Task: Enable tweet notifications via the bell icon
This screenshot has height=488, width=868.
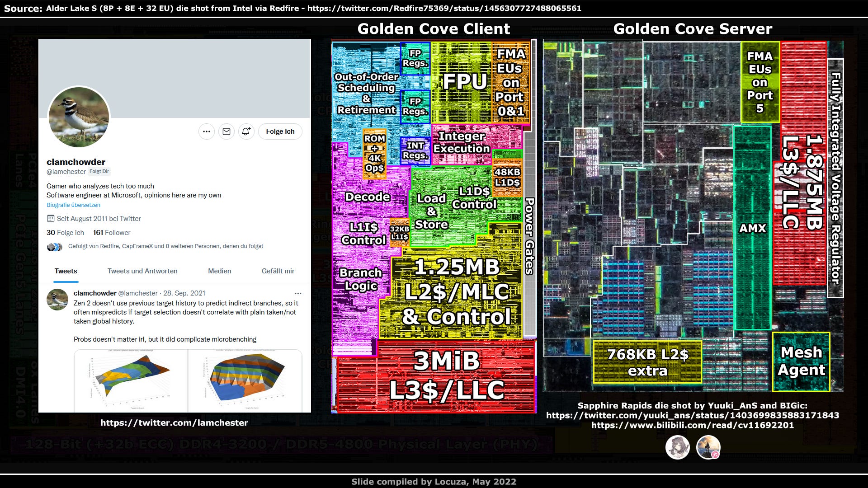Action: click(x=246, y=131)
